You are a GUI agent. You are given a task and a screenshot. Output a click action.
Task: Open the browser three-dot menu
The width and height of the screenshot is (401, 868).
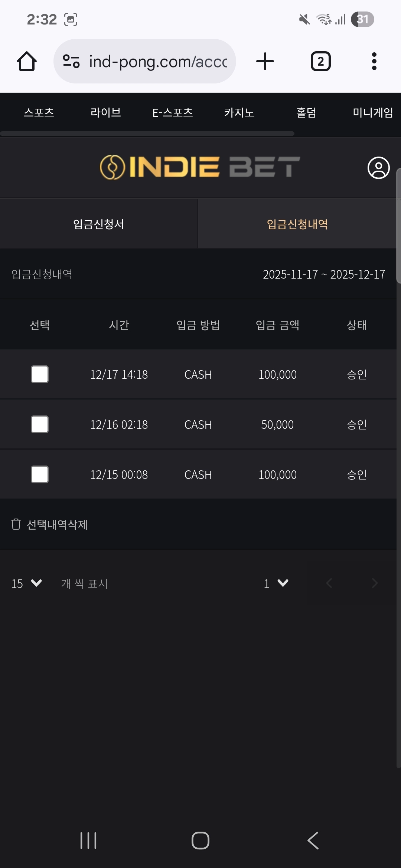(374, 61)
